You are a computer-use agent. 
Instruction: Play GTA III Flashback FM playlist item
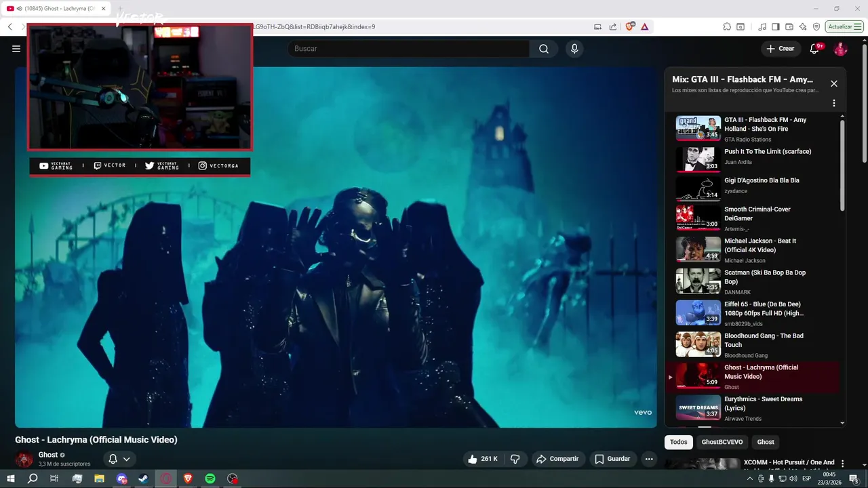coord(751,129)
